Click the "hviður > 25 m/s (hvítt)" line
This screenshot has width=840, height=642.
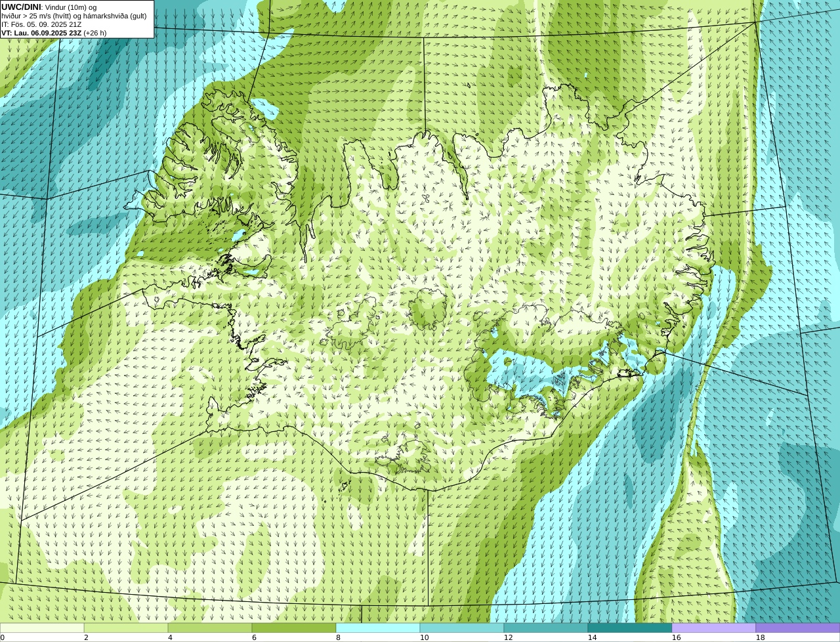click(x=73, y=16)
